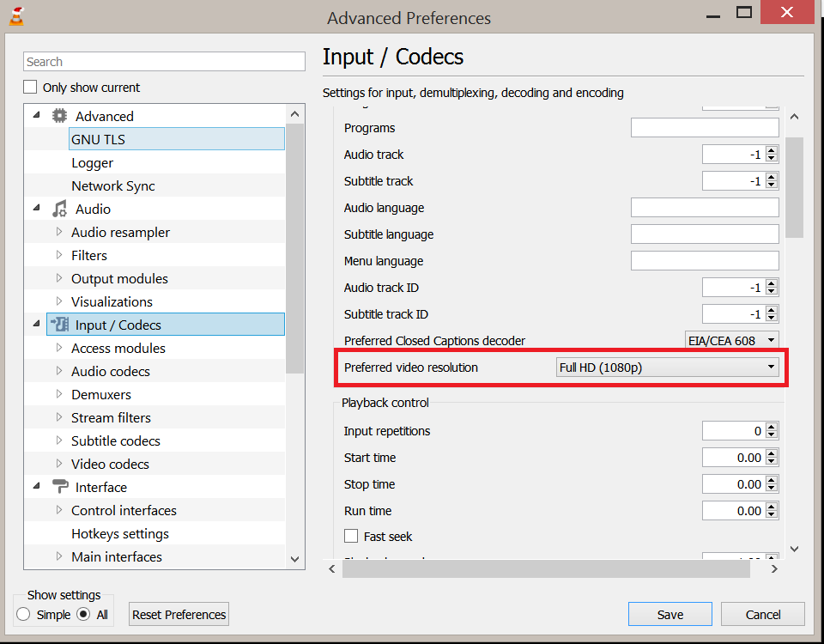The height and width of the screenshot is (644, 824).
Task: Expand Main interfaces node
Action: pos(59,556)
